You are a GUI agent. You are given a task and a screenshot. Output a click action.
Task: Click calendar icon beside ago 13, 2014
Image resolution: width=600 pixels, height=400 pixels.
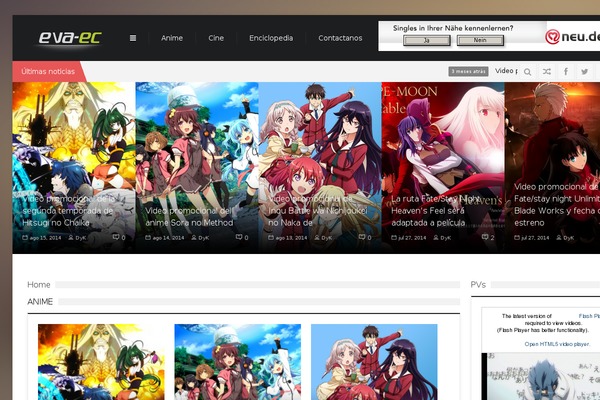pyautogui.click(x=271, y=238)
